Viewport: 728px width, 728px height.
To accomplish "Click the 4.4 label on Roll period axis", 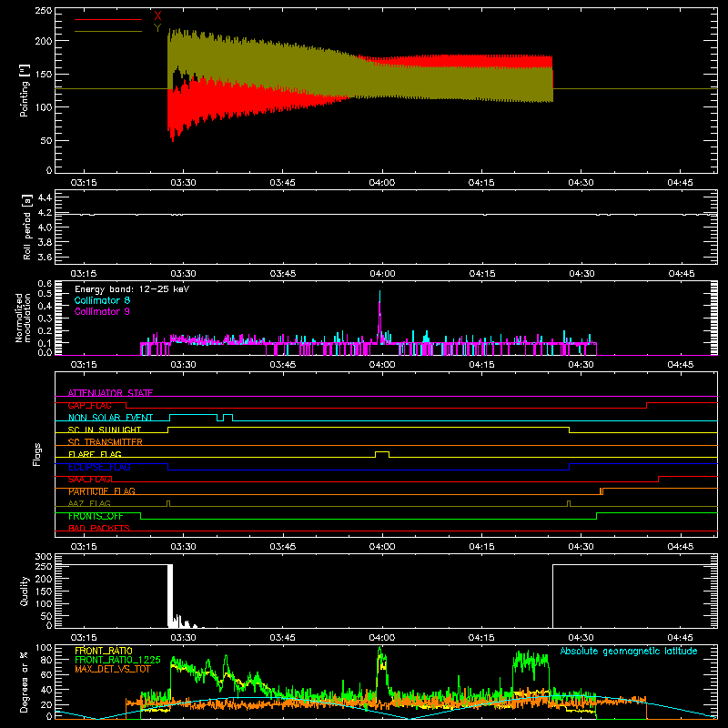I will click(x=45, y=197).
